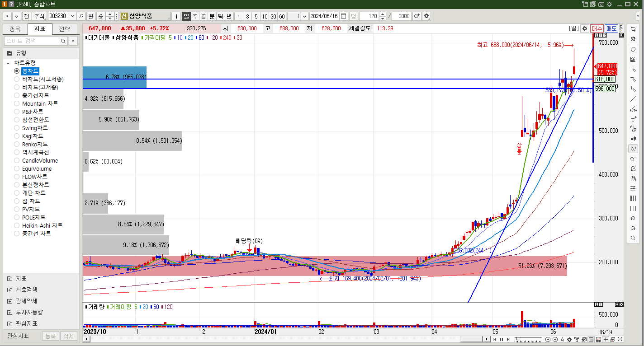The width and height of the screenshot is (644, 346).
Task: Click the 삭제 button
Action: coord(68,336)
